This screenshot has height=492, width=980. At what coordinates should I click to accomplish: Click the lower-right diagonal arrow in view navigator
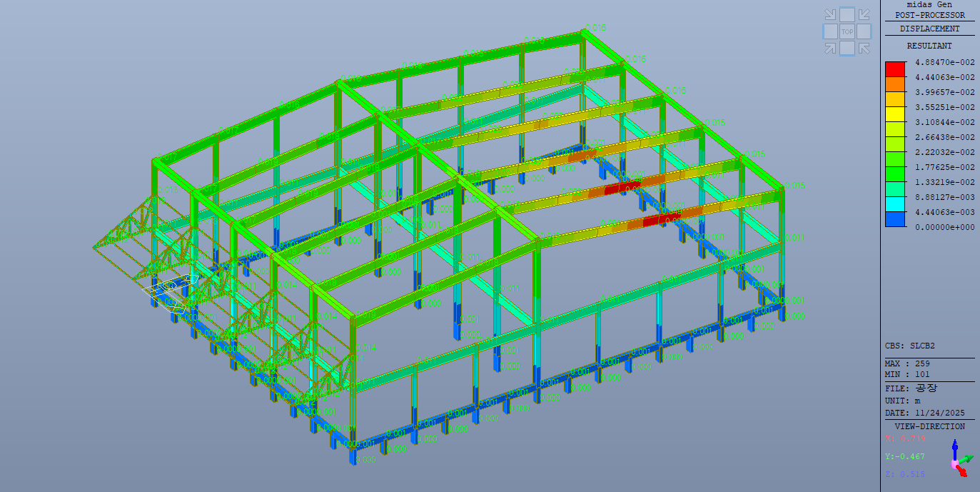coord(864,48)
